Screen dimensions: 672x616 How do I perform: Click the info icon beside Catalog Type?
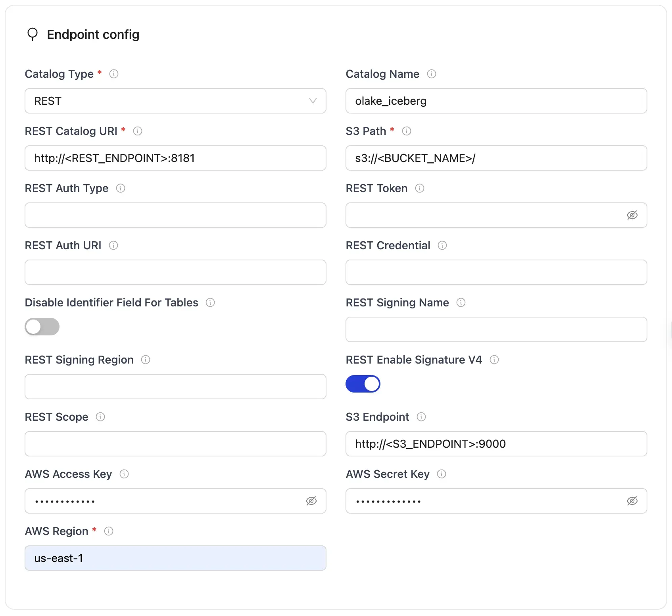[x=114, y=74]
